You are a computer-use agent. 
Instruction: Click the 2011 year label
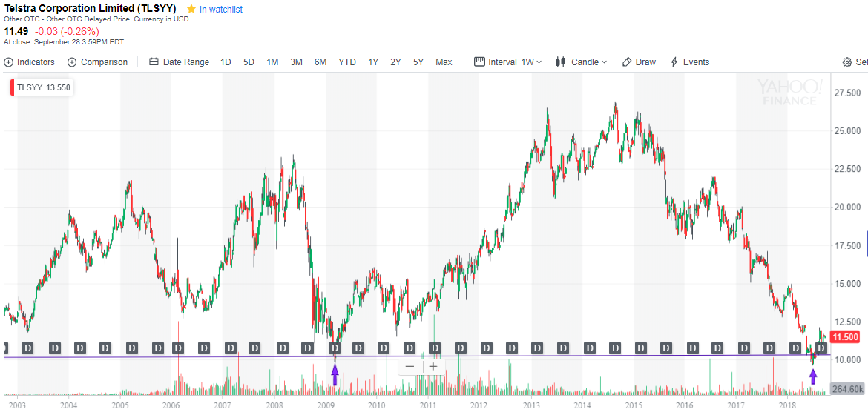(x=428, y=405)
